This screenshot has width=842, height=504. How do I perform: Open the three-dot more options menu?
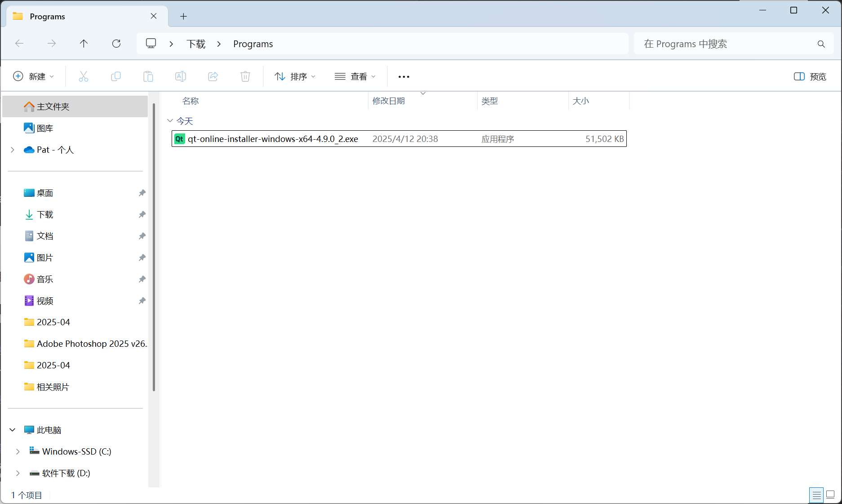(403, 77)
